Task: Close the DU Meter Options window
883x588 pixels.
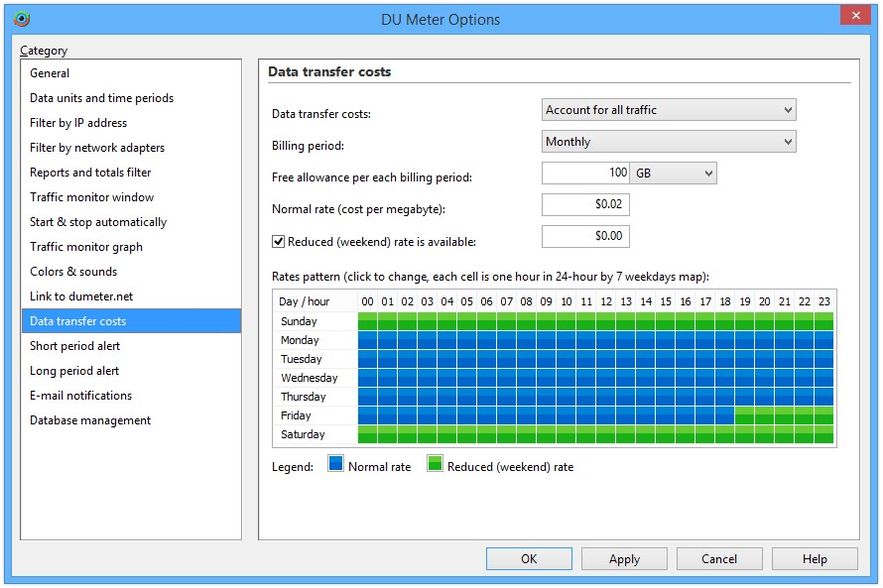Action: tap(854, 16)
